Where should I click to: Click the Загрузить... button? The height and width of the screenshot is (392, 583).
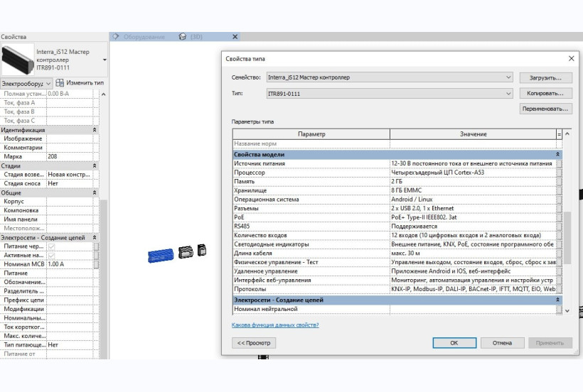pos(545,78)
